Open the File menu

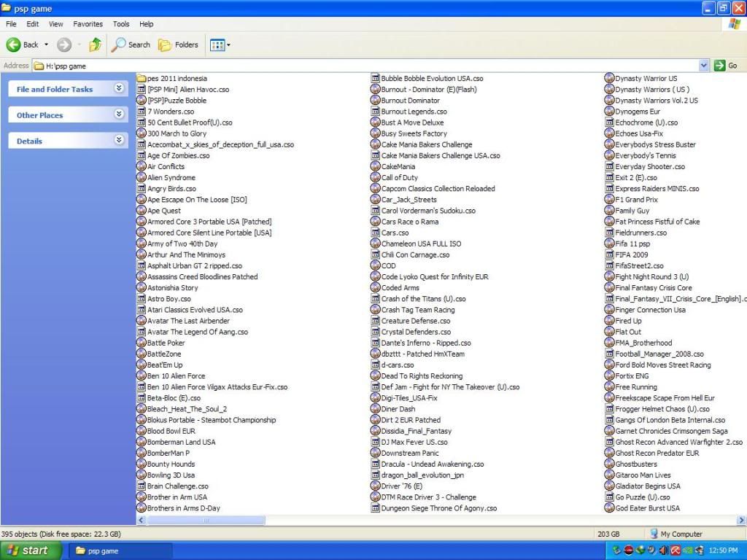coord(11,24)
